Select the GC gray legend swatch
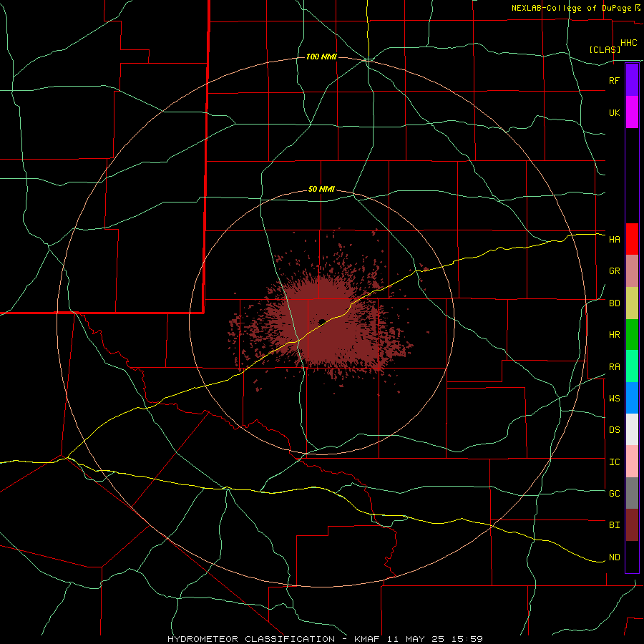The image size is (644, 644). [632, 493]
